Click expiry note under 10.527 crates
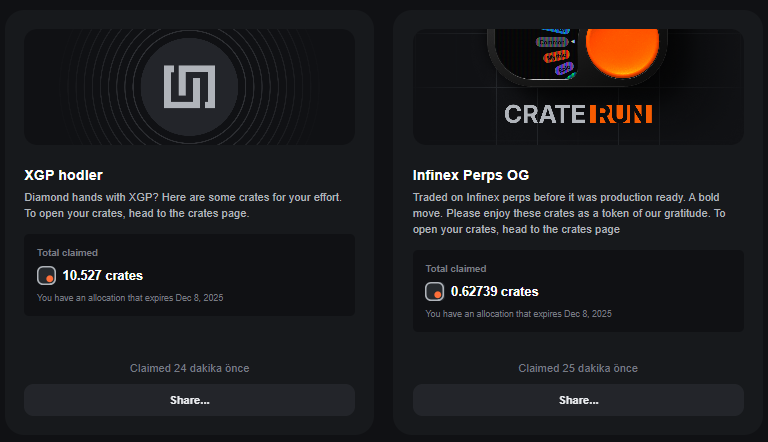768x442 pixels. 130,297
